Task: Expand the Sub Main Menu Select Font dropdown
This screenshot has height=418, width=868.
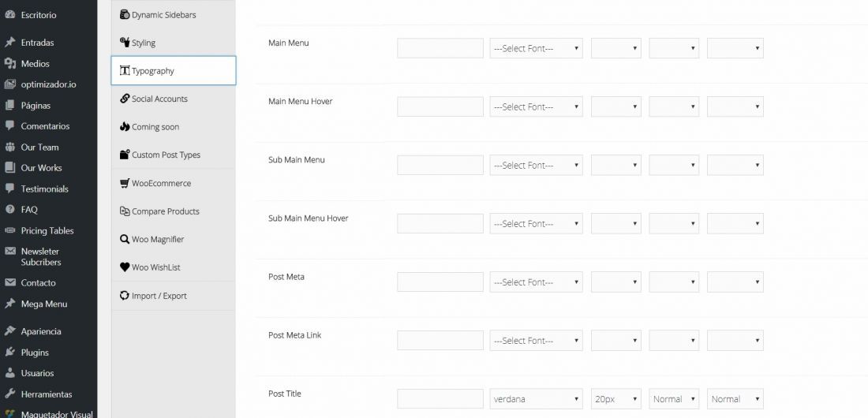Action: pyautogui.click(x=536, y=165)
